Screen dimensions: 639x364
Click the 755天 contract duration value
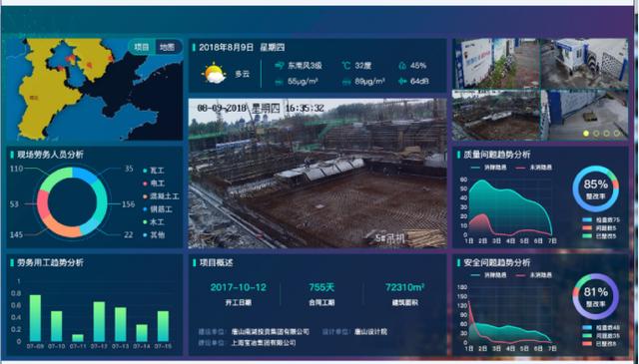point(321,287)
